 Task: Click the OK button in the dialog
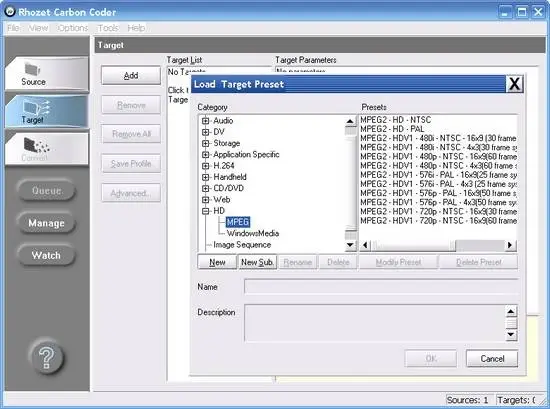point(431,358)
